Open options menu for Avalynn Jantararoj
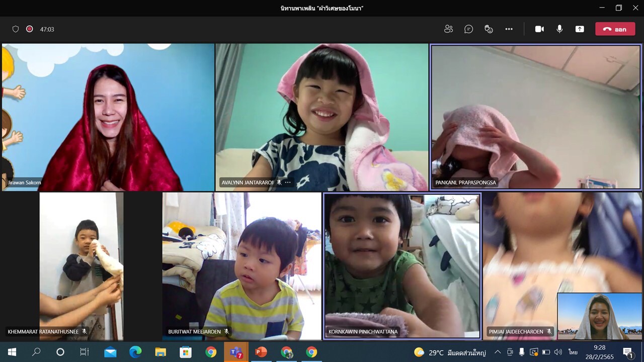The width and height of the screenshot is (644, 362). (x=288, y=183)
